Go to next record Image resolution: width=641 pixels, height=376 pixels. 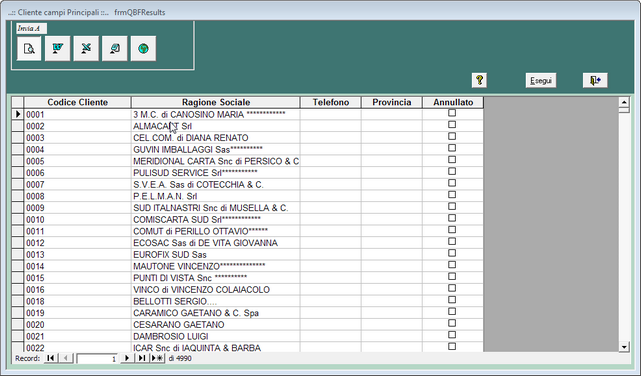[127, 358]
